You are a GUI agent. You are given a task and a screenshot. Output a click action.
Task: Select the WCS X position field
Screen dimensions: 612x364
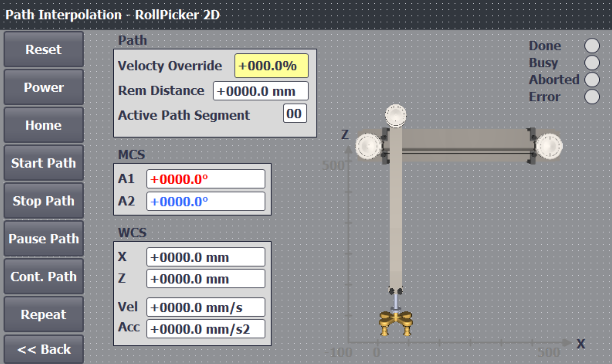click(205, 257)
